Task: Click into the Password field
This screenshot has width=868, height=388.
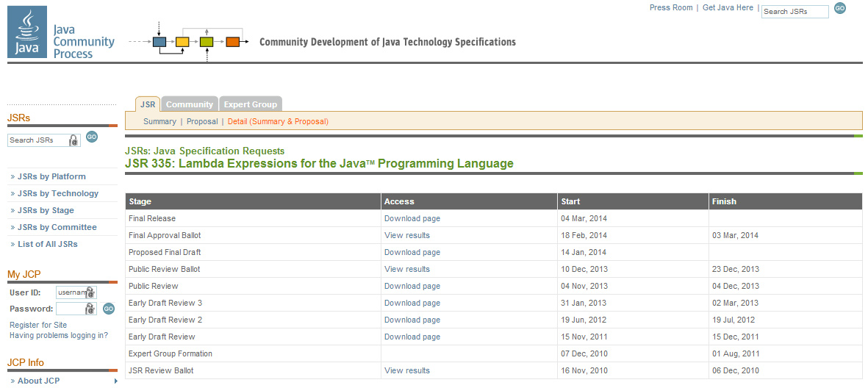Action: tap(76, 309)
